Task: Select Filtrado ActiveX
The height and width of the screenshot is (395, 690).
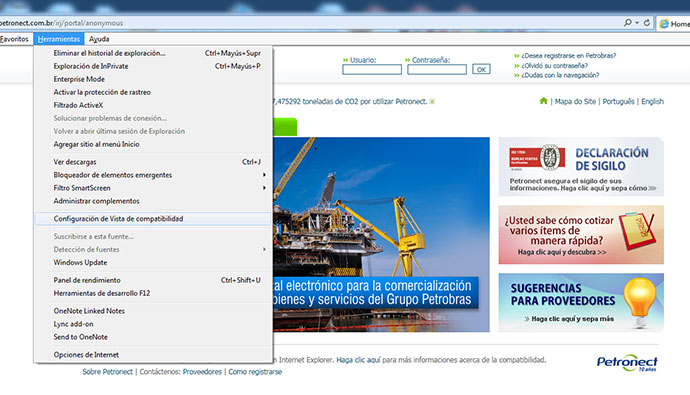Action: tap(153, 105)
